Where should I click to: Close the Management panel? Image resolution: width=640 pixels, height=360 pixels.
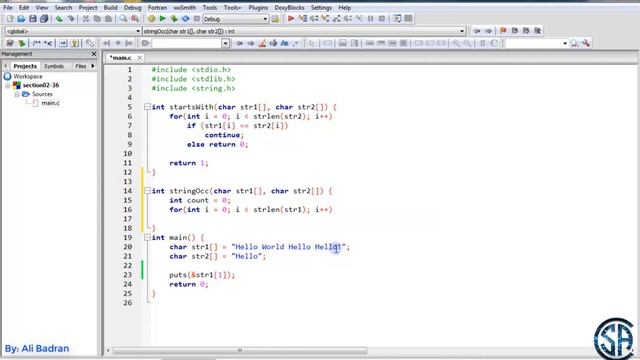coord(94,54)
